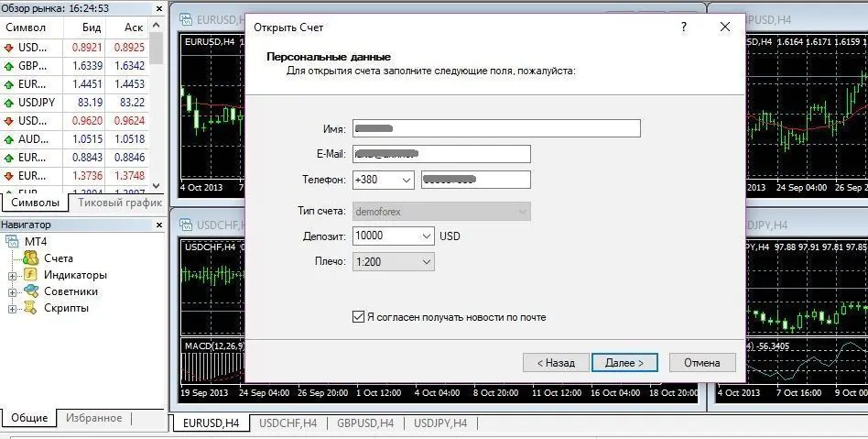Click the Индикаторы icon in Navigator
Image resolution: width=868 pixels, height=439 pixels.
[30, 275]
